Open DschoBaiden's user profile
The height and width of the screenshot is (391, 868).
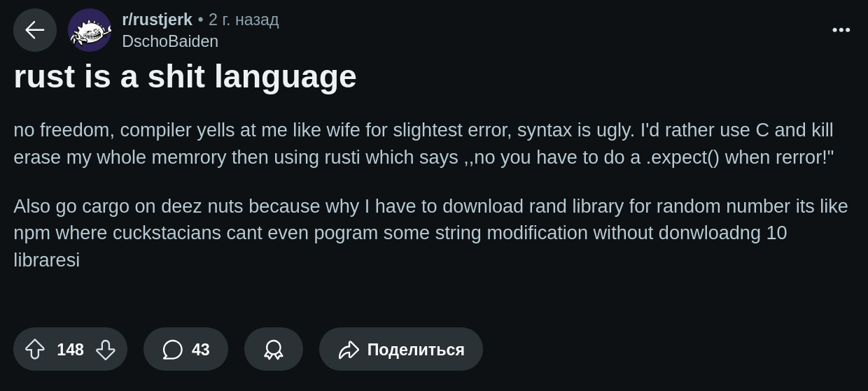pyautogui.click(x=170, y=41)
